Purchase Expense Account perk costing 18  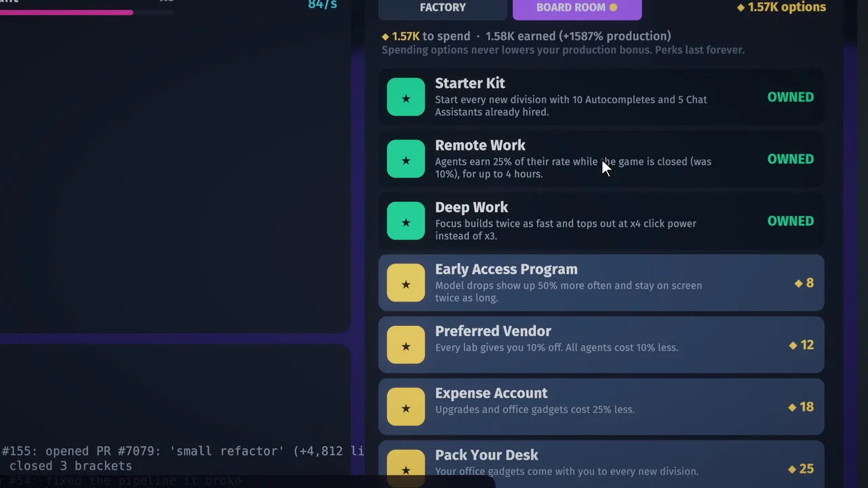click(x=601, y=407)
